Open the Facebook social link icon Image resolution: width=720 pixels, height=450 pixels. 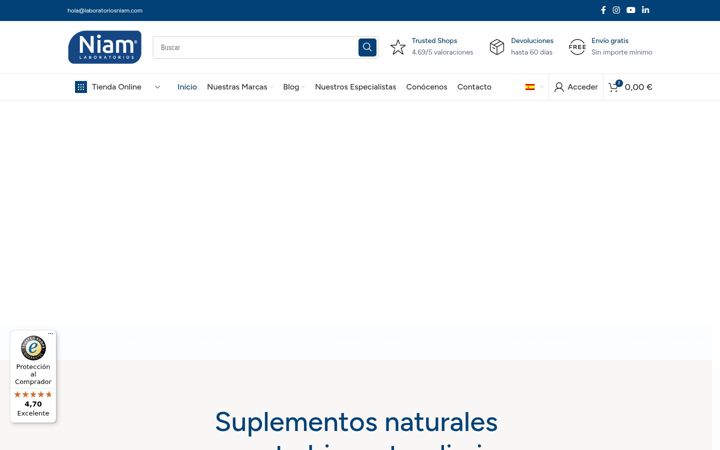pyautogui.click(x=603, y=10)
